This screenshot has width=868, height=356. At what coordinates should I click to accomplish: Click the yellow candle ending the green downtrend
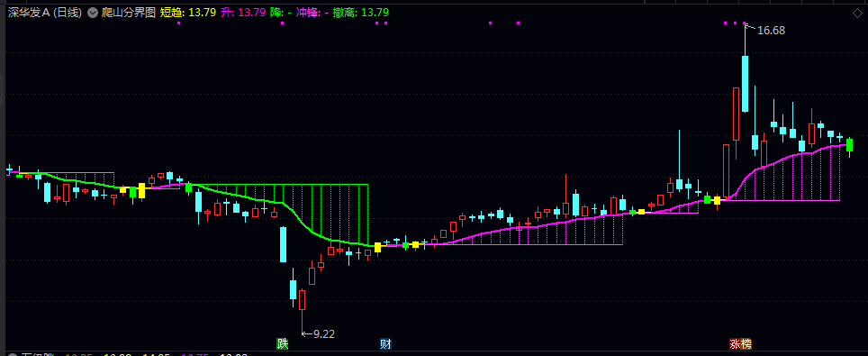point(377,247)
